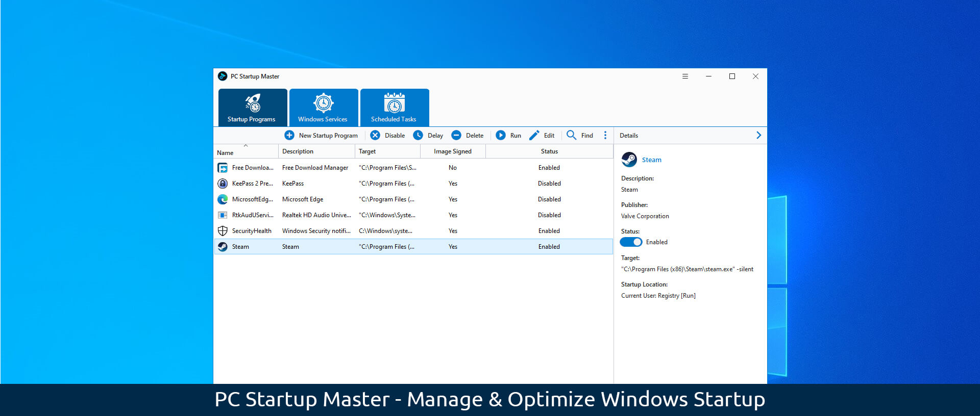Click the Disable button label
This screenshot has width=980, height=416.
tap(395, 136)
